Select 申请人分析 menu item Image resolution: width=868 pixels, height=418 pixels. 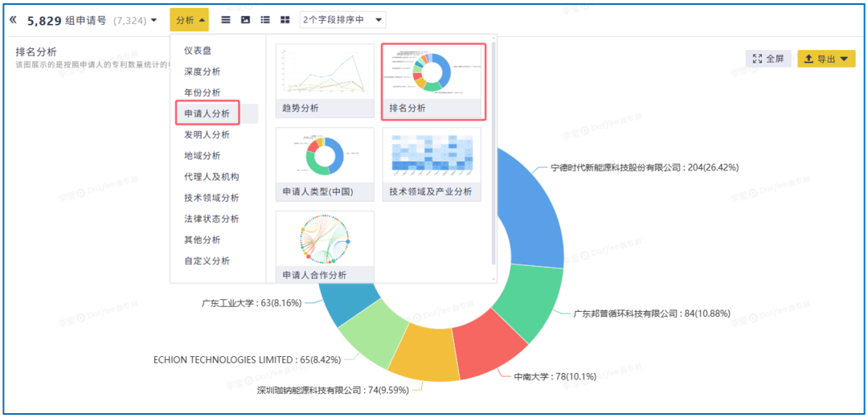207,113
